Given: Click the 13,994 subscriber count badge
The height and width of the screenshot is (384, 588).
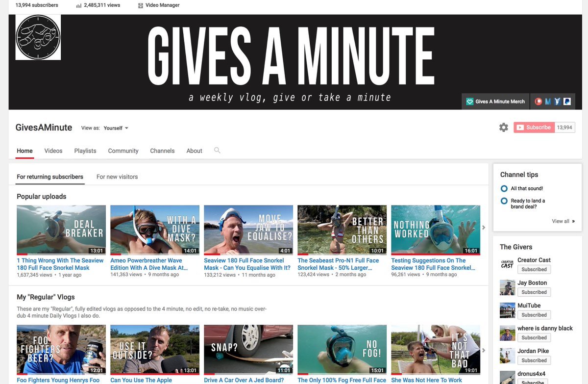Looking at the screenshot, I should [x=565, y=128].
